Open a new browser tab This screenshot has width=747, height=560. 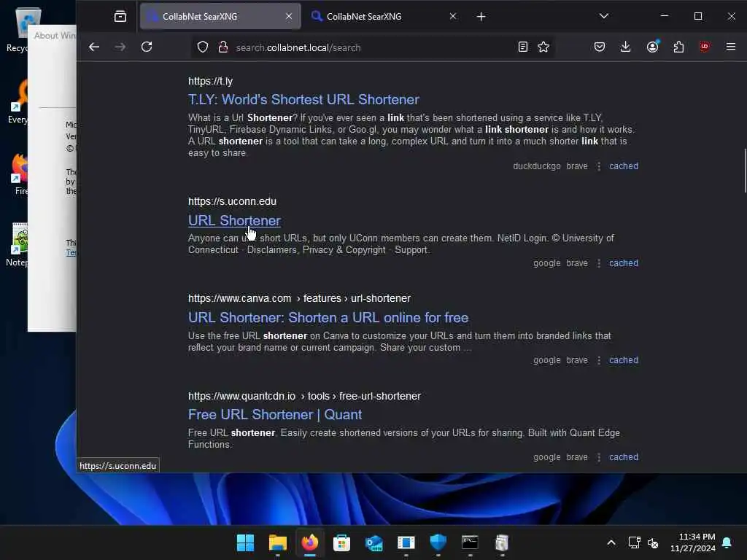point(481,17)
